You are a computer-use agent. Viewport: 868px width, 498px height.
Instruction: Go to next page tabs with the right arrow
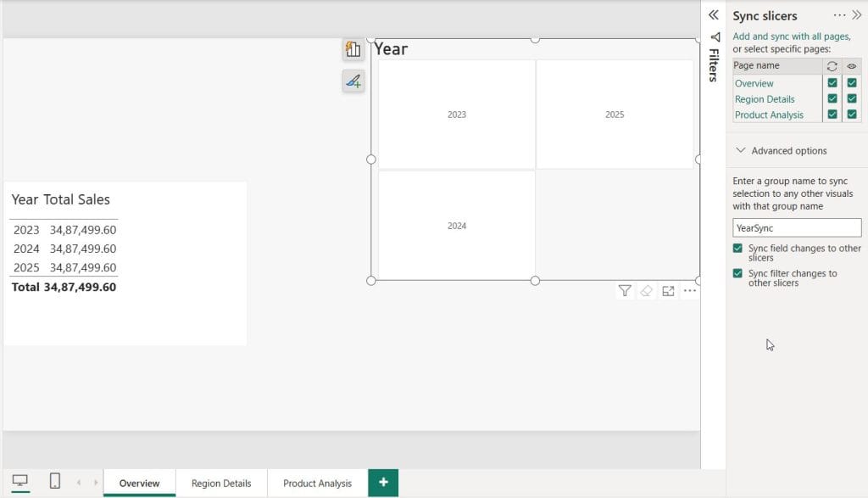95,483
